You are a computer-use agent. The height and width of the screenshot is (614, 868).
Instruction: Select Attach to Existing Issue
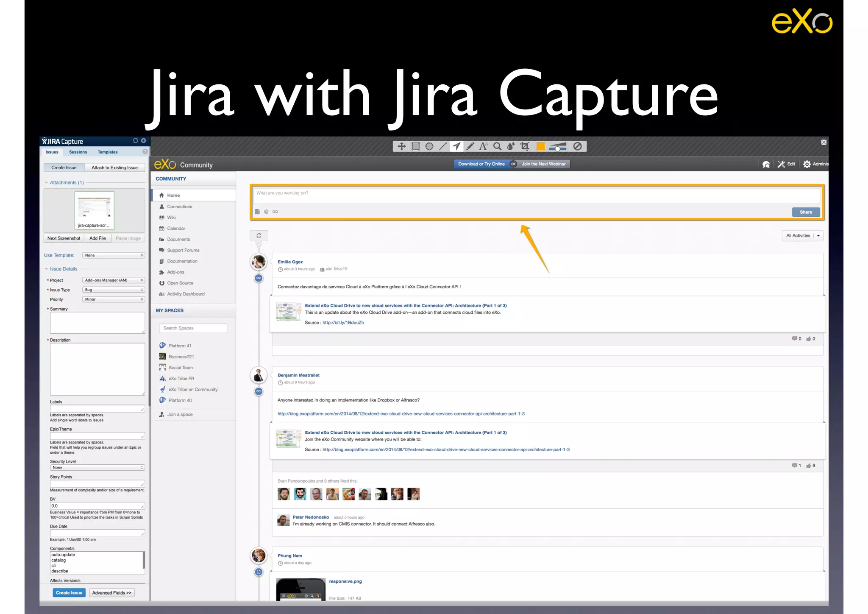pyautogui.click(x=114, y=167)
